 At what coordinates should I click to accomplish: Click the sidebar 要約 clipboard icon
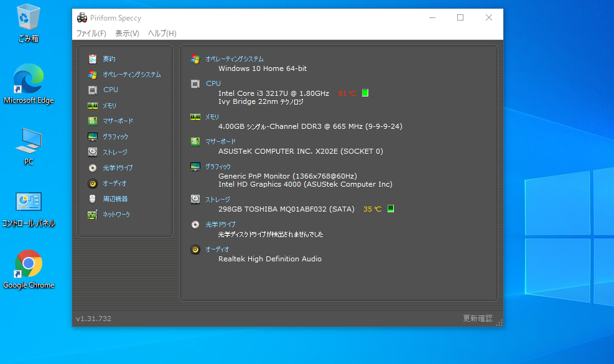[93, 58]
